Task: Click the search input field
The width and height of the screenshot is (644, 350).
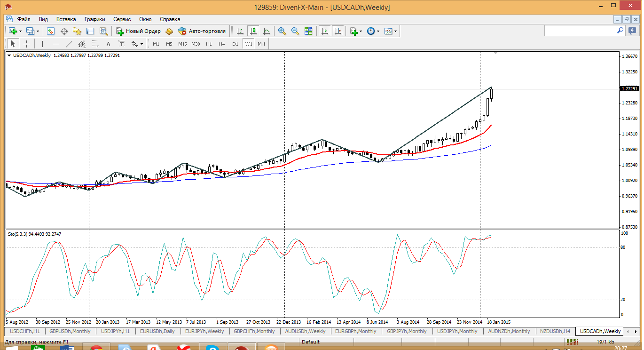Action: [x=580, y=31]
